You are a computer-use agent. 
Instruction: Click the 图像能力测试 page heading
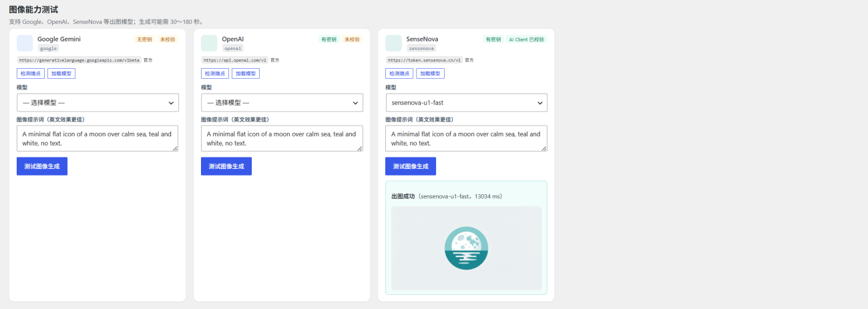33,9
